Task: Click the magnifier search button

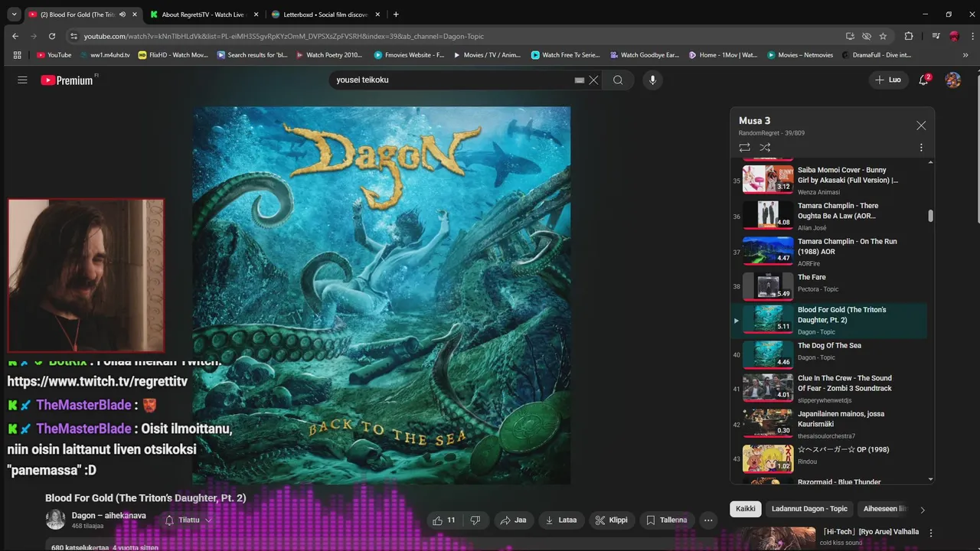Action: [618, 80]
